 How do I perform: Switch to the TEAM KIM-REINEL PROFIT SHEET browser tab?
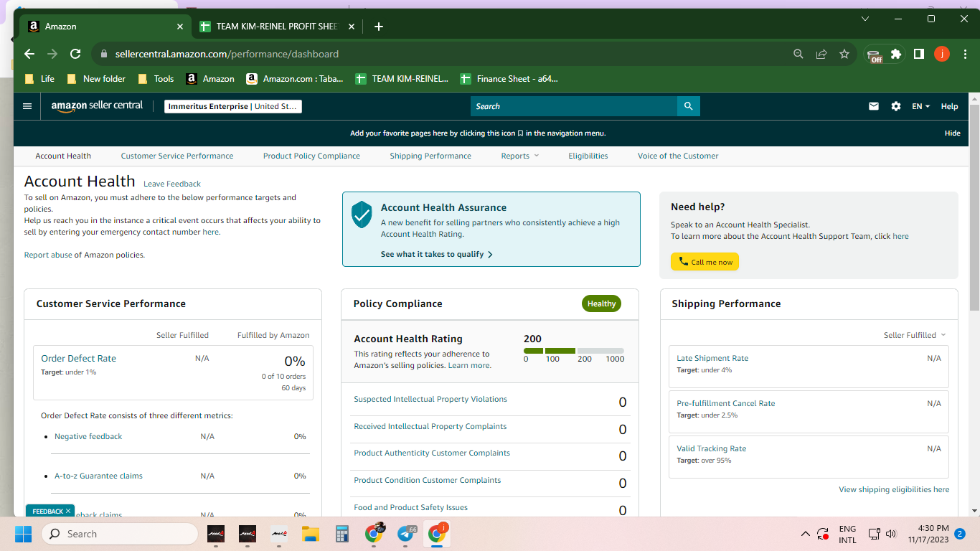(x=277, y=27)
